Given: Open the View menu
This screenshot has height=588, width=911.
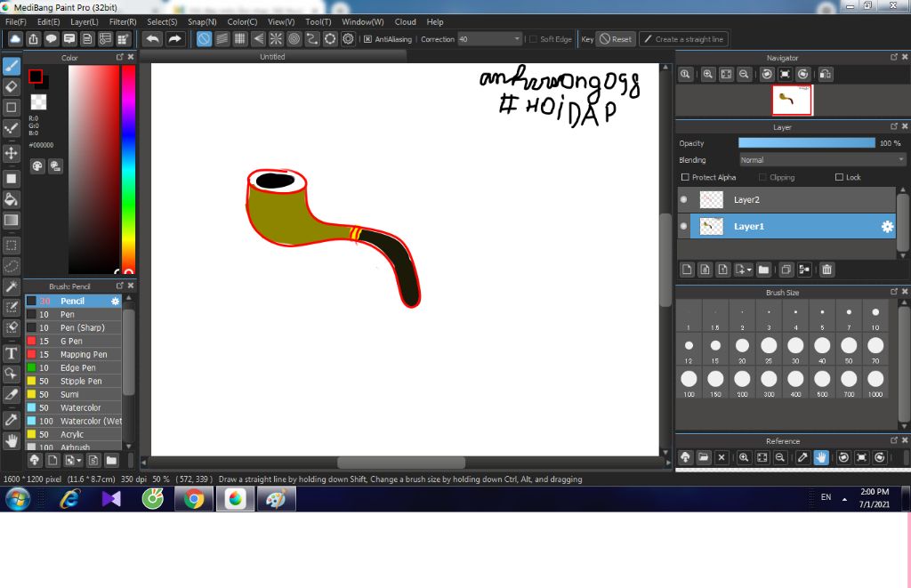Looking at the screenshot, I should (281, 21).
